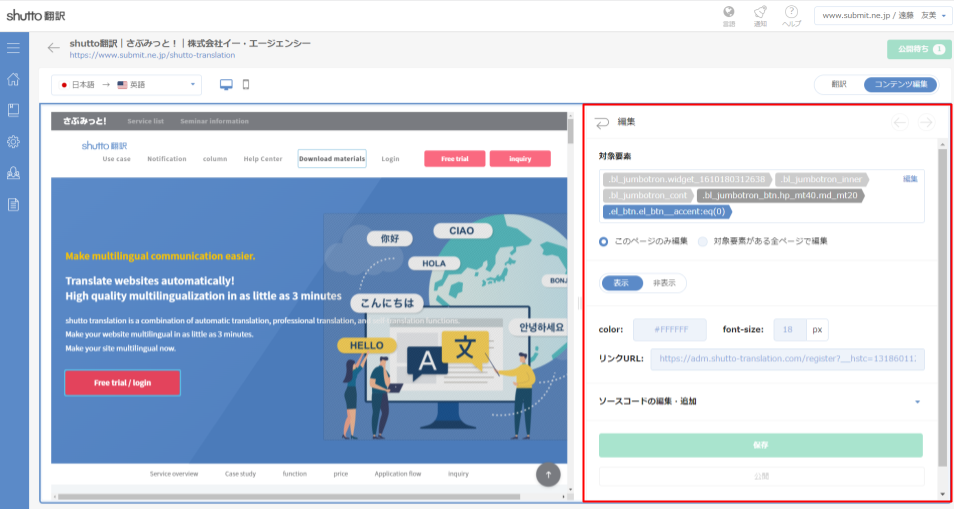954x524 pixels.
Task: Click 編集 link in 対象要素 box
Action: (x=910, y=179)
